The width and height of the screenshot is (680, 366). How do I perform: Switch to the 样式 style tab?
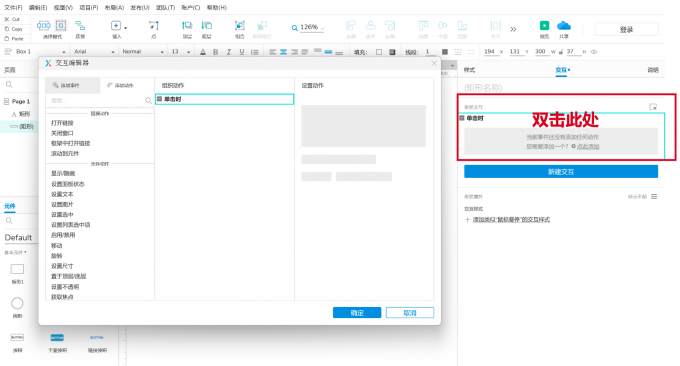click(x=469, y=70)
